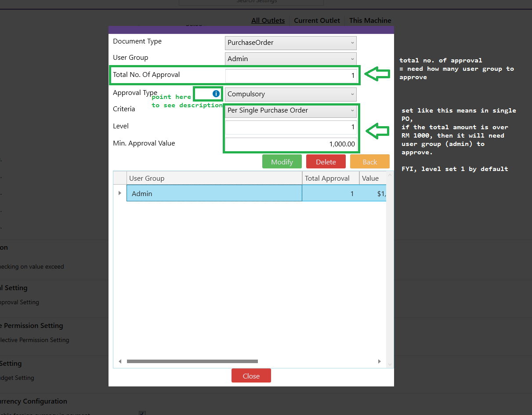Screen dimensions: 532x415
Task: Open the User Group dropdown
Action: pyautogui.click(x=290, y=59)
